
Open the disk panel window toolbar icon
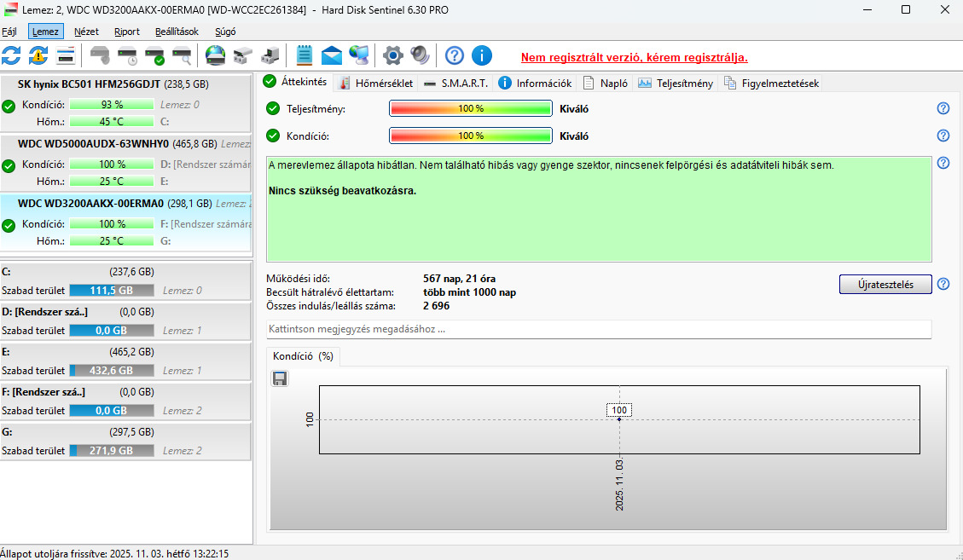(x=65, y=55)
